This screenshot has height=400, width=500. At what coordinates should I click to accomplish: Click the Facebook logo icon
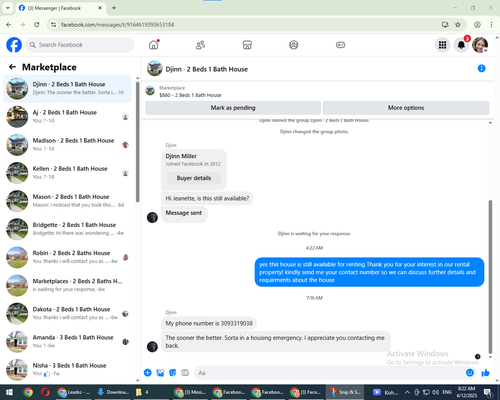click(x=14, y=45)
